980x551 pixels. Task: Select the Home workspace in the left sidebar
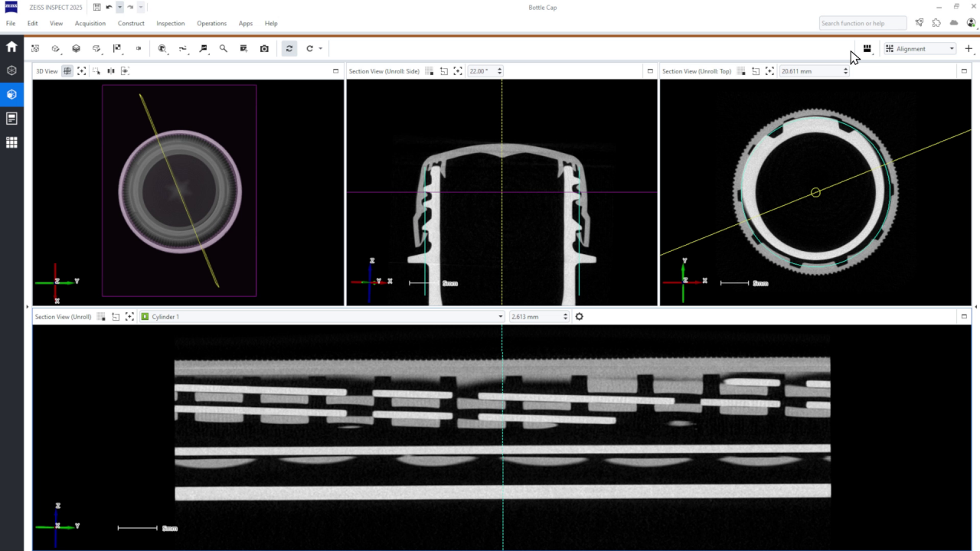(x=11, y=46)
